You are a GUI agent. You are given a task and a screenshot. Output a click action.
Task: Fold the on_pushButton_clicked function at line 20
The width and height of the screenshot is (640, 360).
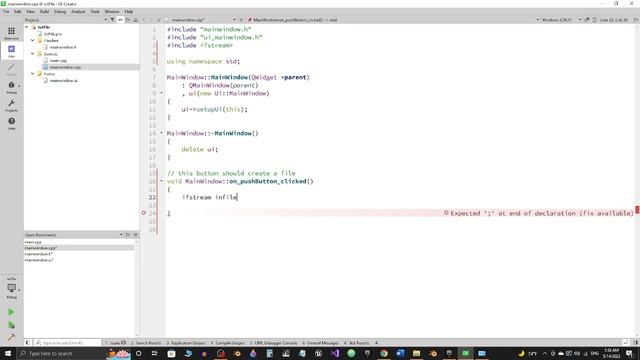(161, 181)
